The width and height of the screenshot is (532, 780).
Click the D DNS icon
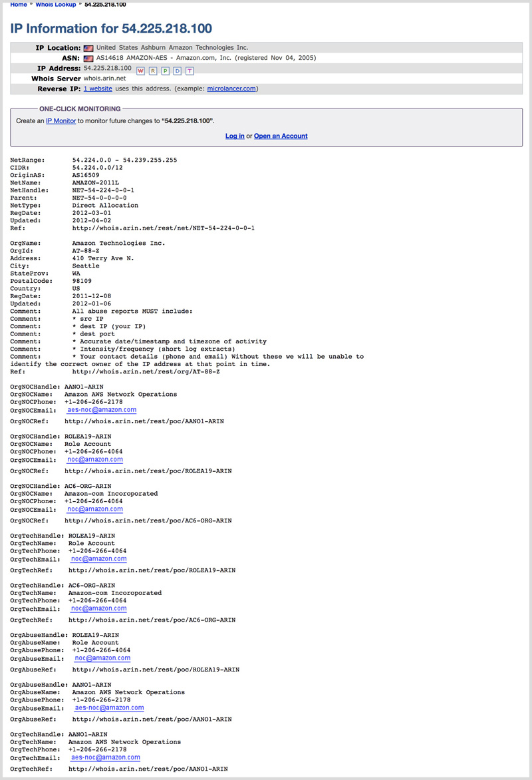coord(178,71)
